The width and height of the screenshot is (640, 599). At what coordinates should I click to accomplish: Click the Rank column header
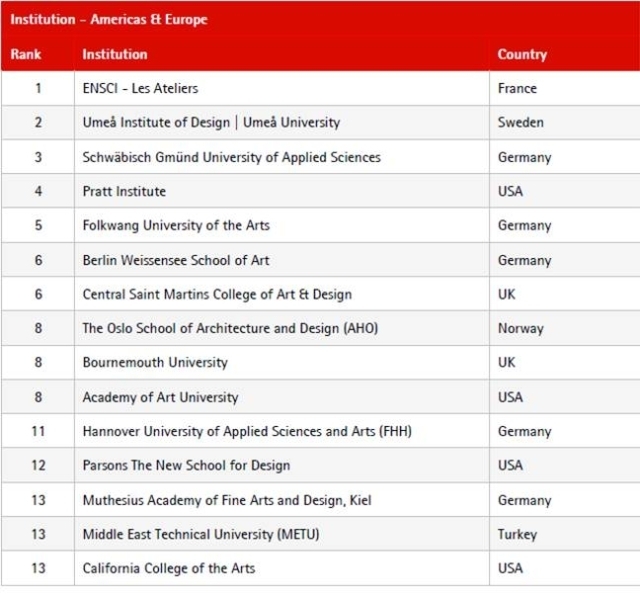pos(26,54)
